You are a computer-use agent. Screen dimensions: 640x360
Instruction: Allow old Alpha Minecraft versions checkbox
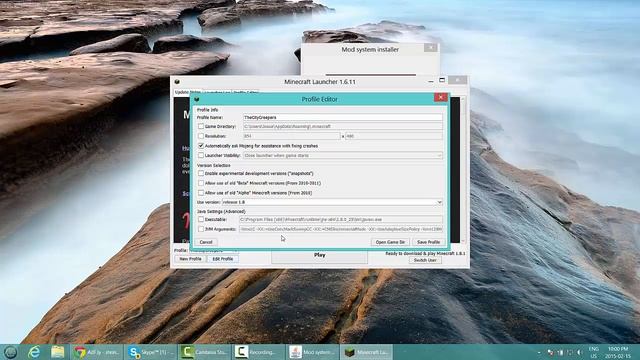(x=201, y=193)
